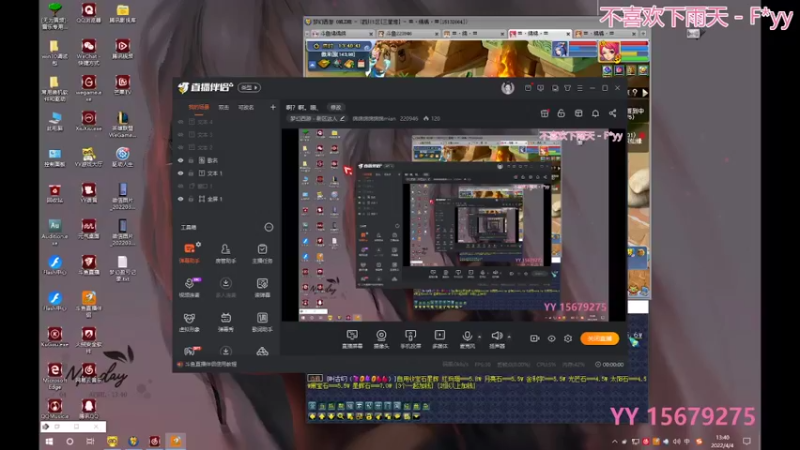Toggle visibility of the 窗口 1 layer
Viewport: 800px width, 450px height.
181,186
